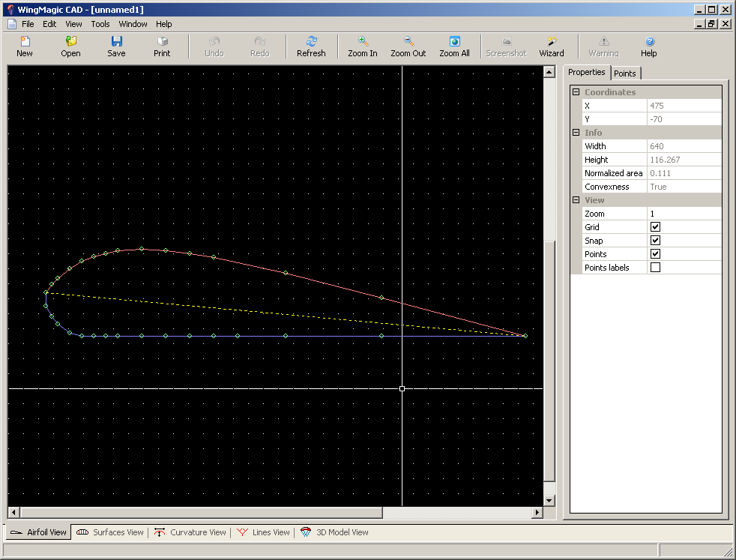Click the Zoom All icon
Screen dimensions: 736x560
coord(454,41)
